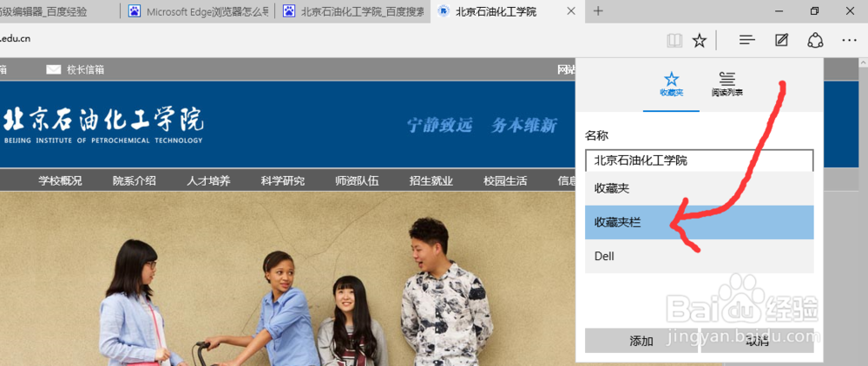Open 师资队伍 navigation menu
This screenshot has height=366, width=868.
click(x=357, y=180)
